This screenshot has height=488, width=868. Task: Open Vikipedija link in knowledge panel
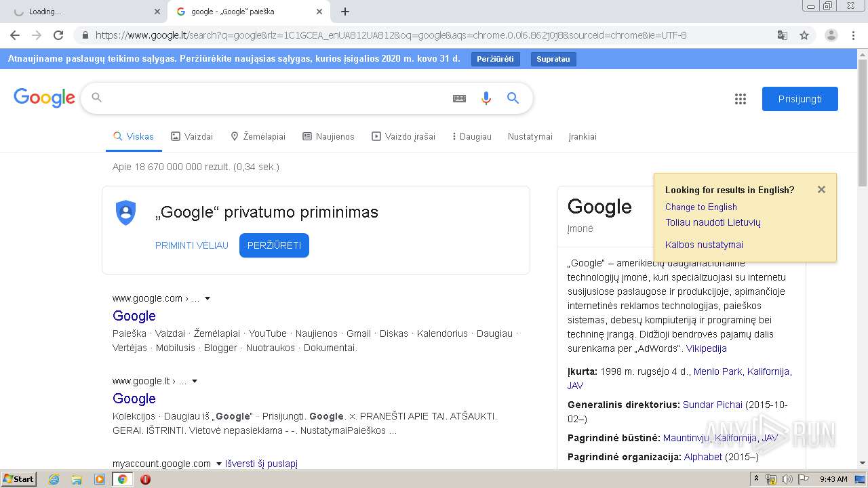(x=706, y=348)
